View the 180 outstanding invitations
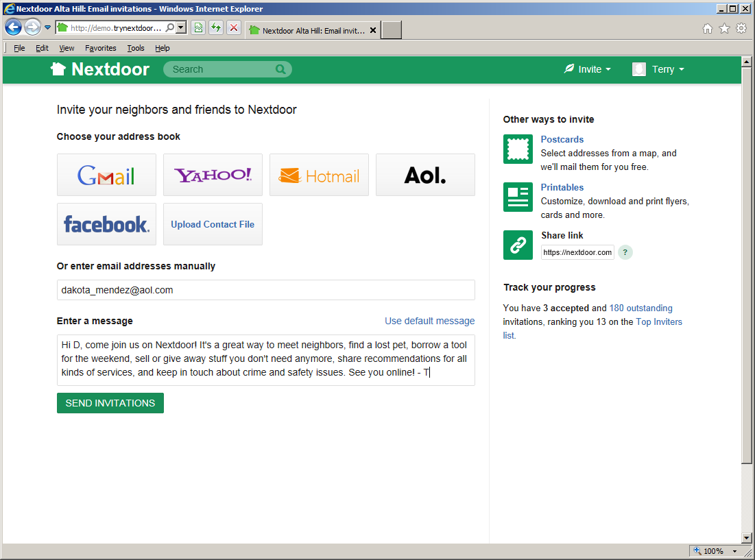The width and height of the screenshot is (755, 560). 640,308
